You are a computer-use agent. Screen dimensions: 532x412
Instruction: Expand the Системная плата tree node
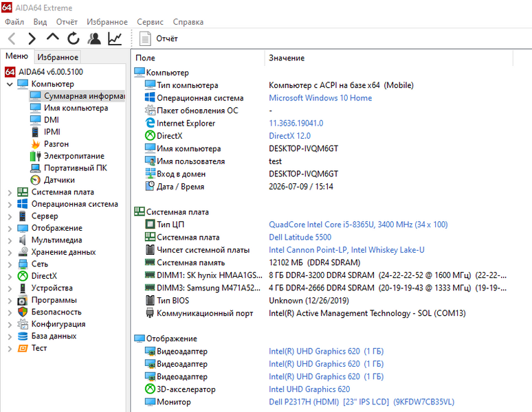click(x=10, y=192)
